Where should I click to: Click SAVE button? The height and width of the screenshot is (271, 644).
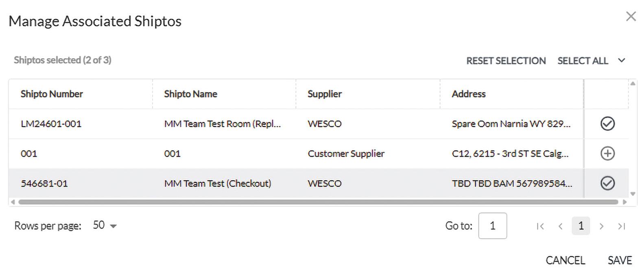(620, 260)
